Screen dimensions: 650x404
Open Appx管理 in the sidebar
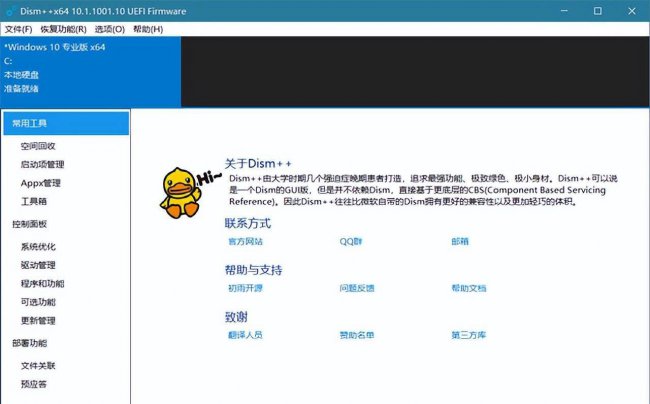(x=41, y=183)
